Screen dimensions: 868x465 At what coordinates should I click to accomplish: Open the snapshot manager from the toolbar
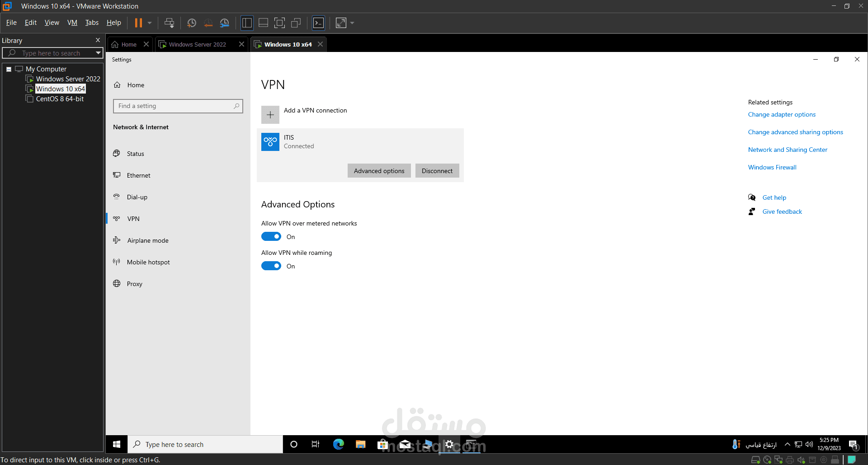[225, 23]
